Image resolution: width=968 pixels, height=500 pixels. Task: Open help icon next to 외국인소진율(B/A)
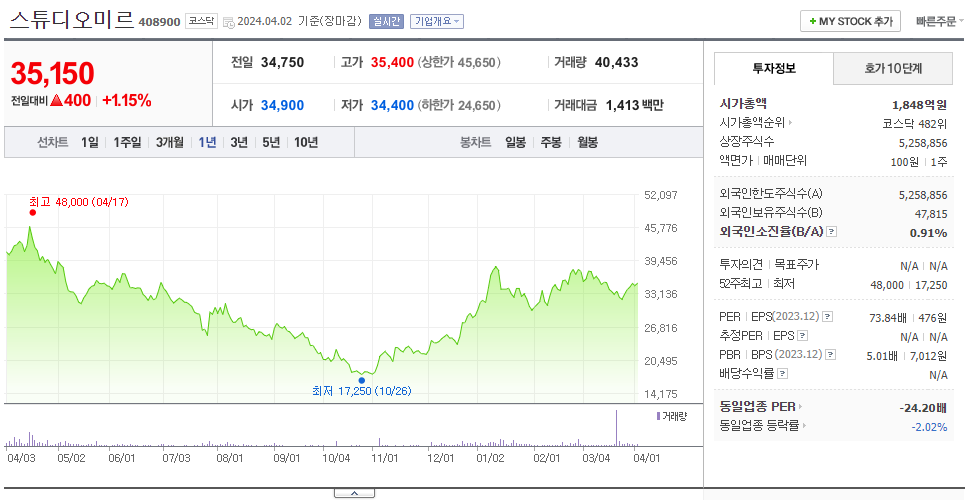[832, 231]
